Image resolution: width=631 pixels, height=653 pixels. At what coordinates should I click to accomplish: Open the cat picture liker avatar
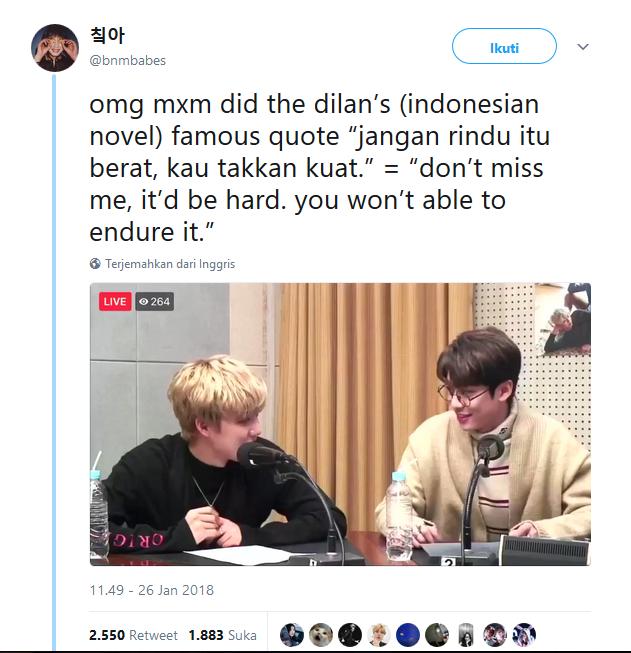click(x=321, y=635)
